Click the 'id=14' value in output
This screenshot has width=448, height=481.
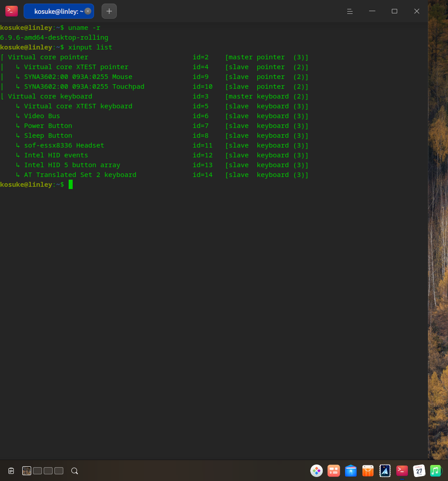pyautogui.click(x=202, y=175)
